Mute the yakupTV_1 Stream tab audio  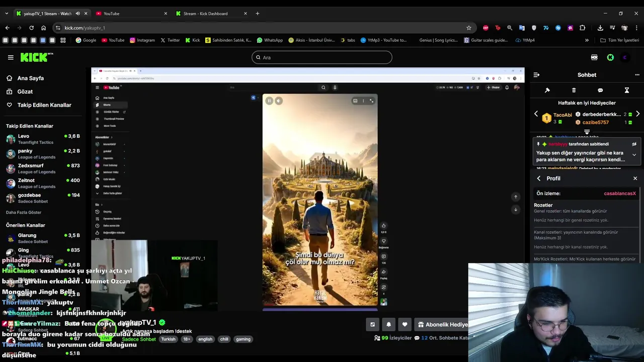point(77,14)
